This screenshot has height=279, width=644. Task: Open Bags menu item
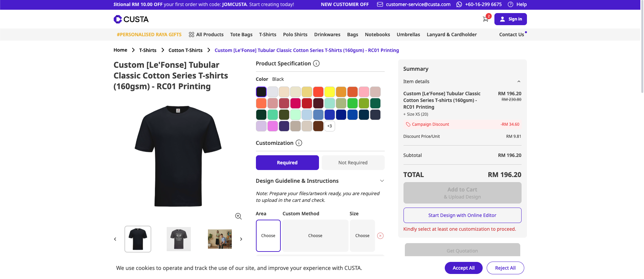353,35
